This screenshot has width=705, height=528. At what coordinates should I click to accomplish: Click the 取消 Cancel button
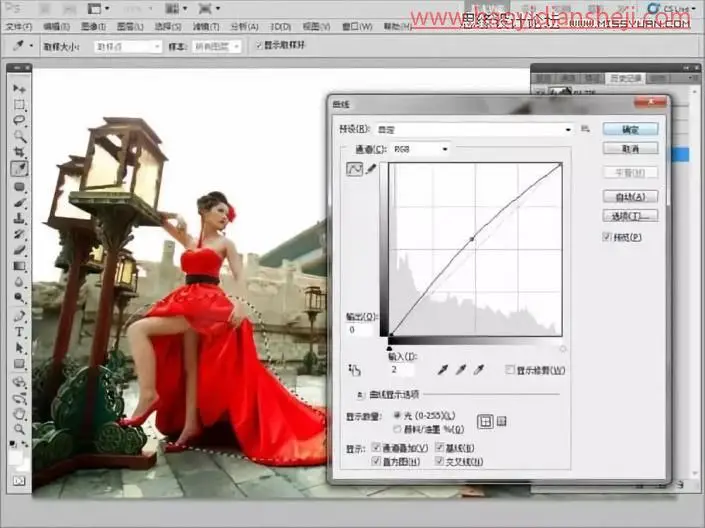coord(630,148)
